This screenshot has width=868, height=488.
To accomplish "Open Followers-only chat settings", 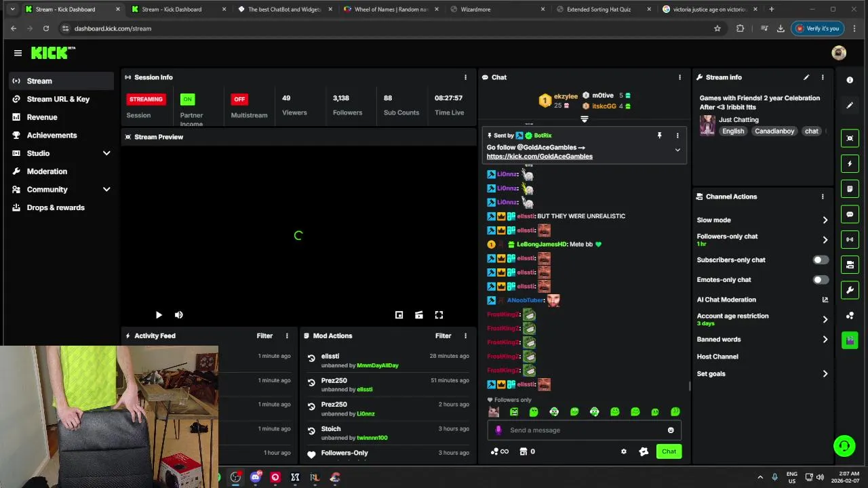I will coord(762,239).
